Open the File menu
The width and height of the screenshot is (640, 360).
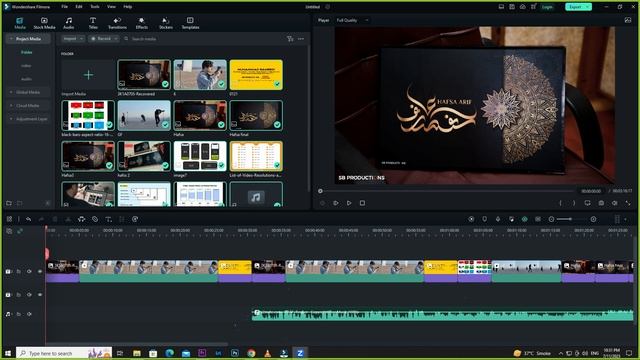pyautogui.click(x=64, y=7)
